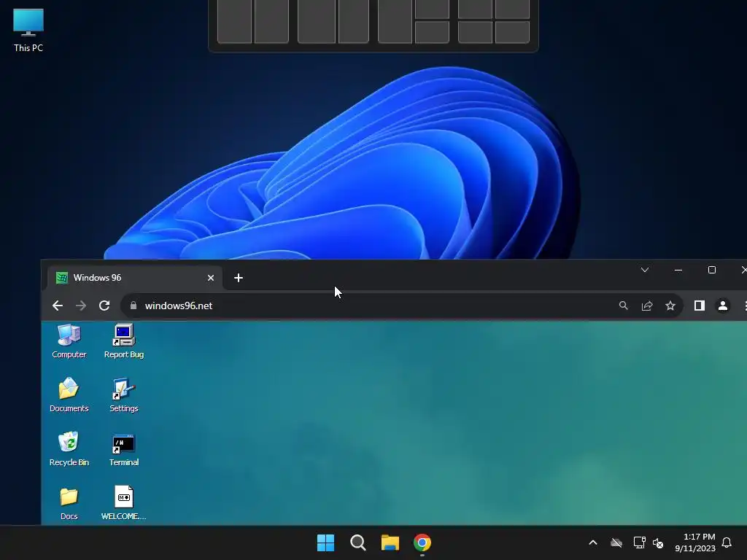Open the Docs folder icon
747x560 pixels.
[69, 503]
